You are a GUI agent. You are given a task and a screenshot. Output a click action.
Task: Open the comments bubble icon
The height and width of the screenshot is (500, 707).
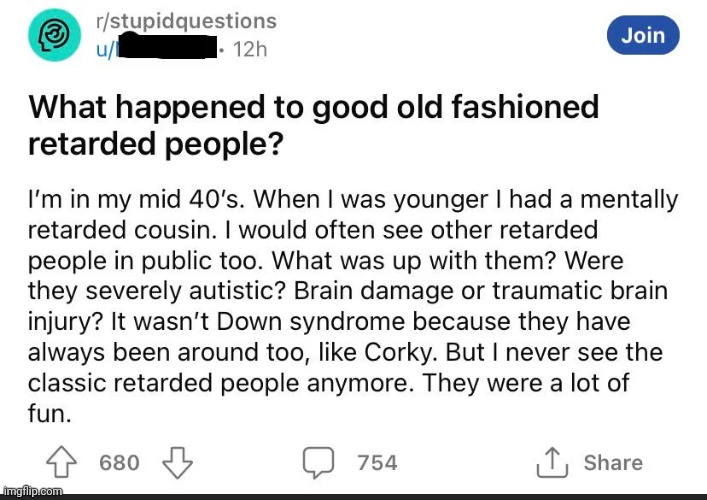[318, 463]
